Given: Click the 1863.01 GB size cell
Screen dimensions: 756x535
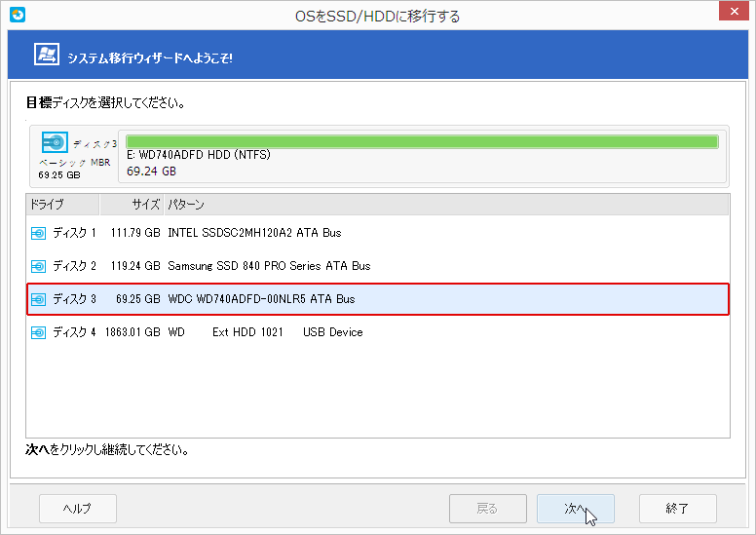Looking at the screenshot, I should (x=132, y=332).
